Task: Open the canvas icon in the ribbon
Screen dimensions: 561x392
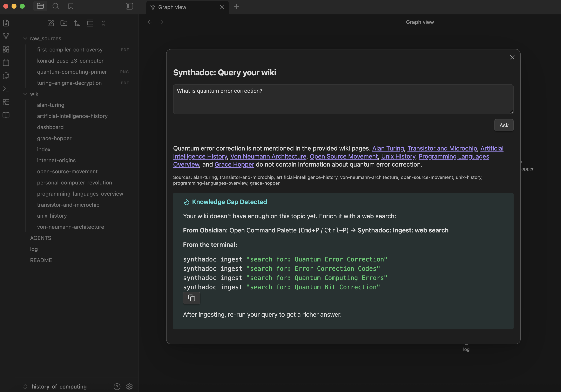Action: [6, 49]
